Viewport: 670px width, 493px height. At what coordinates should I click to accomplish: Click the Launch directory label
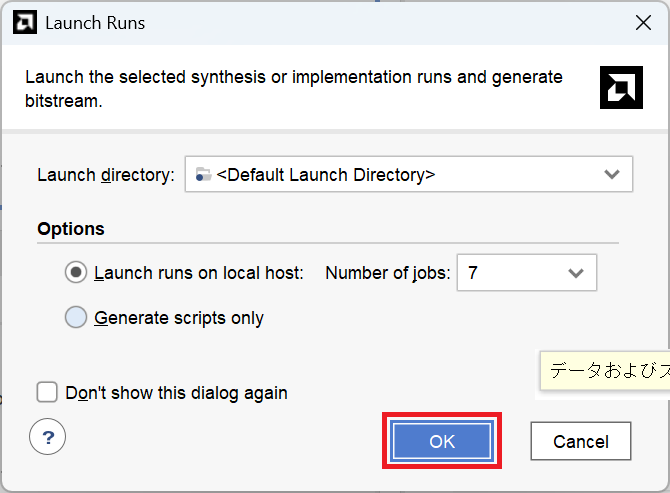point(106,174)
